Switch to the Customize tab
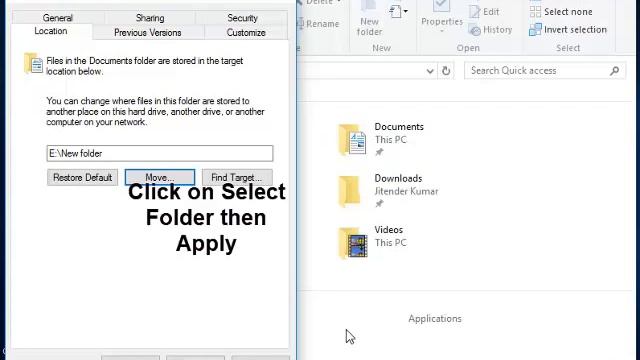Screen dimensions: 640x360 point(246,33)
